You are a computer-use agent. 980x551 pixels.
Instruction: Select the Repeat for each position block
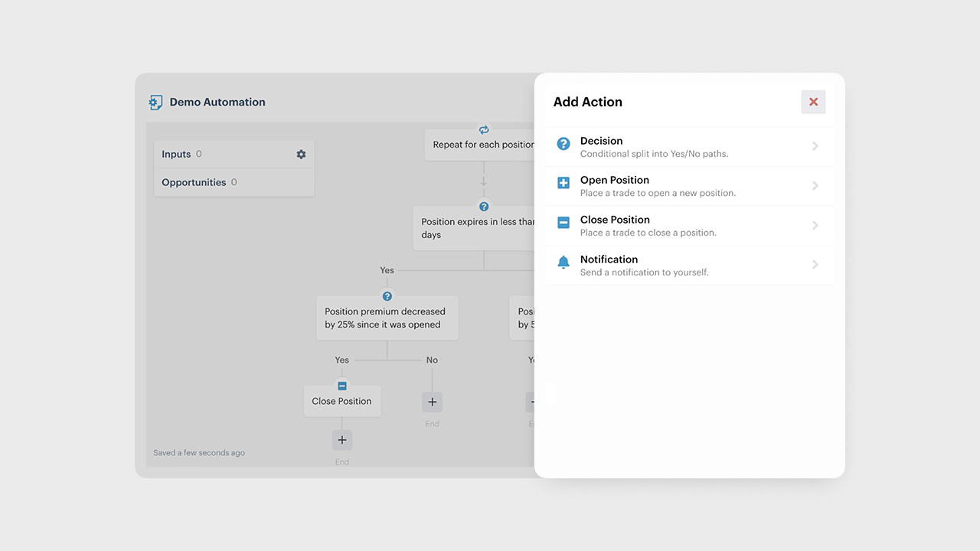481,145
